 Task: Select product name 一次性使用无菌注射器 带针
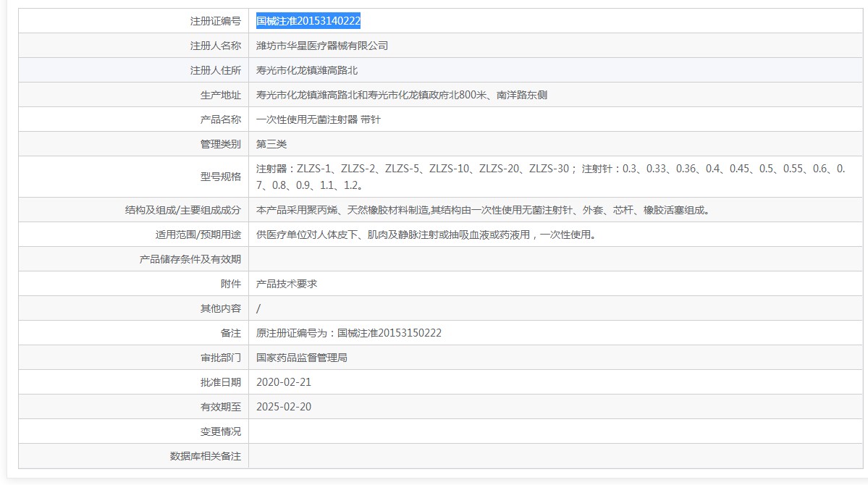click(319, 119)
